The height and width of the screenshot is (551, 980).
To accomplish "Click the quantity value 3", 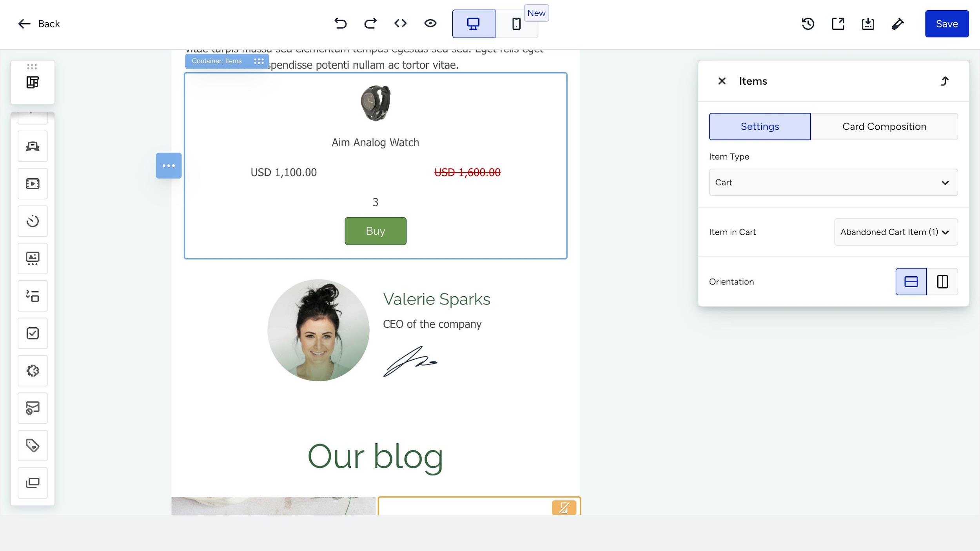I will pos(375,202).
